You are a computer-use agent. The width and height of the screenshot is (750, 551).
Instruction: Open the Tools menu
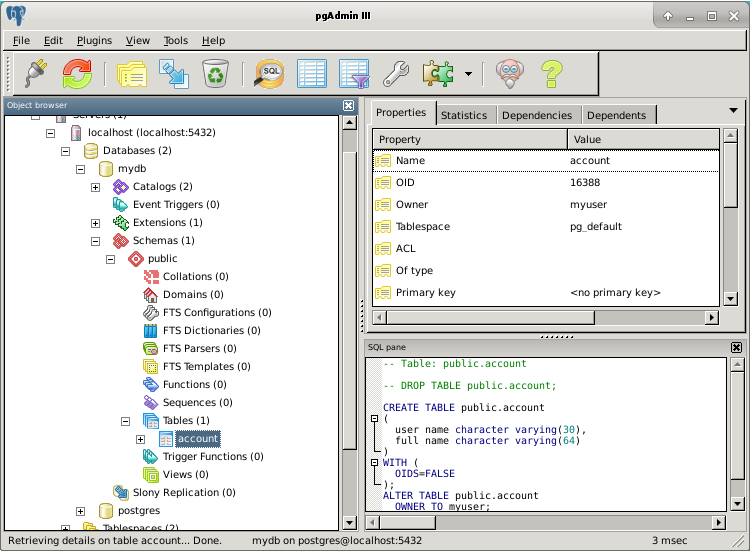pyautogui.click(x=176, y=41)
